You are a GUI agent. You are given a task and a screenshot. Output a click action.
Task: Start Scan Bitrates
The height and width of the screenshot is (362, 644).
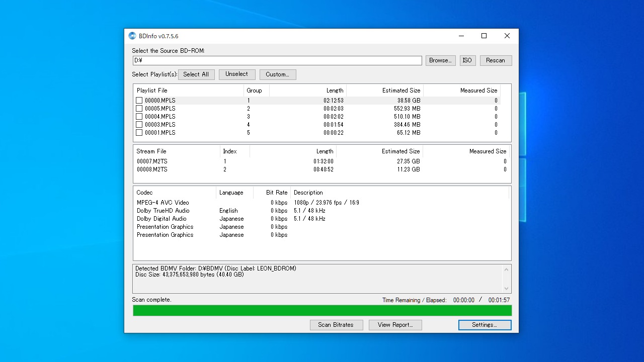tap(336, 325)
